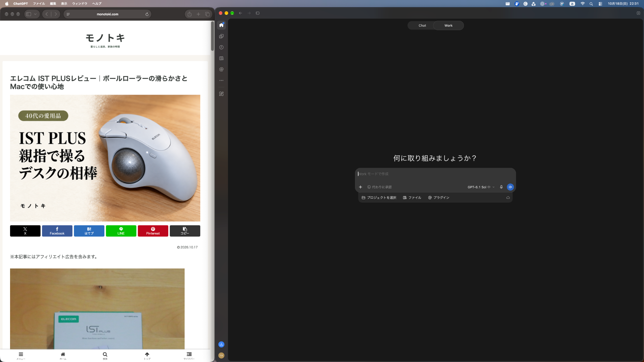Open the @ plugins icon in ChatGPT sidebar
This screenshot has height=362, width=644.
(221, 69)
